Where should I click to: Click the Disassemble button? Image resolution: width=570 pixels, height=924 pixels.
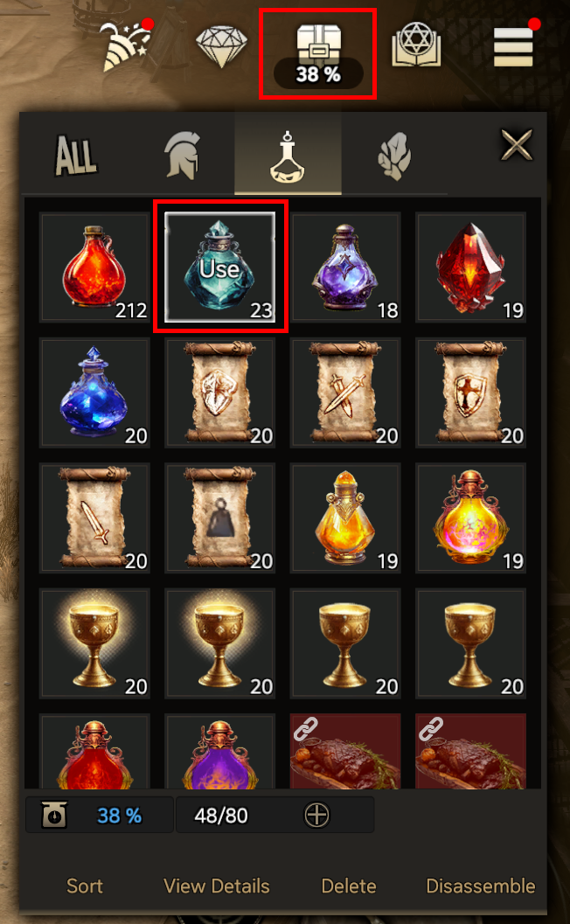(481, 886)
